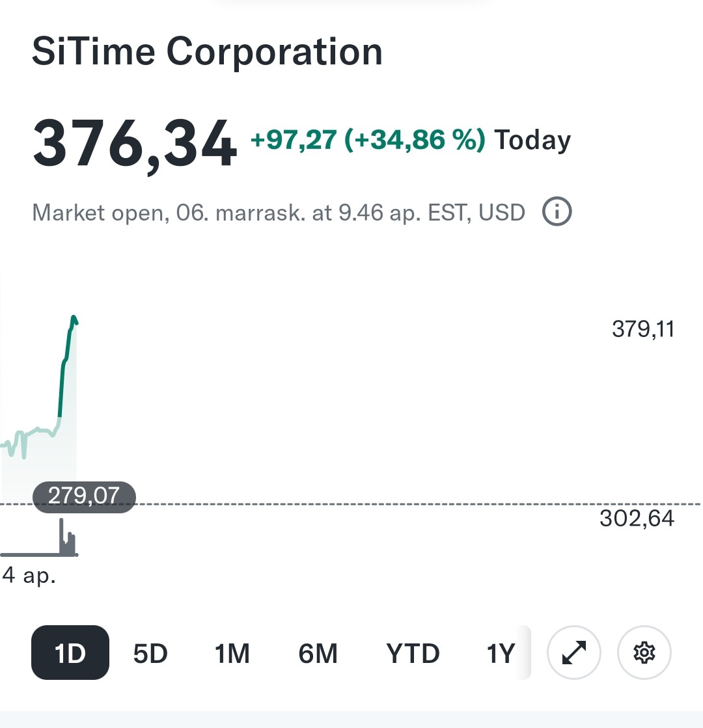This screenshot has width=703, height=728.
Task: Choose the 6M time range
Action: point(318,653)
